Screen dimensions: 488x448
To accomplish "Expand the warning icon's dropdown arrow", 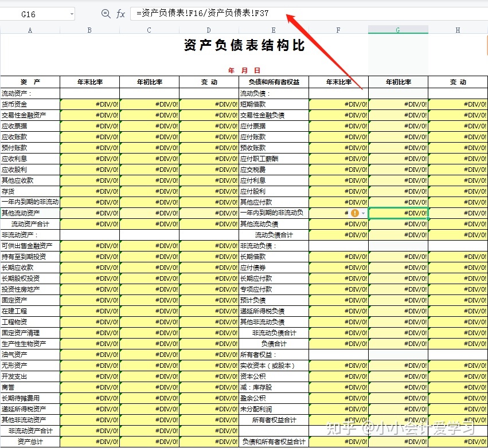I will 363,213.
